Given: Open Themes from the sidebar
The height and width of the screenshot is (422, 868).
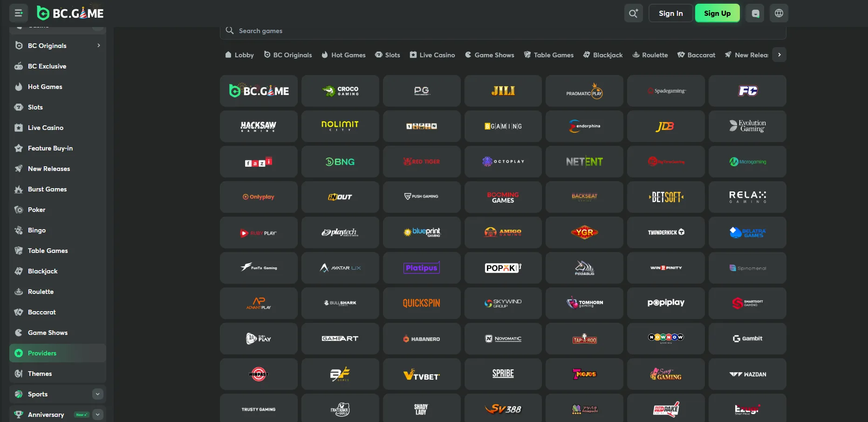Looking at the screenshot, I should click(x=40, y=374).
